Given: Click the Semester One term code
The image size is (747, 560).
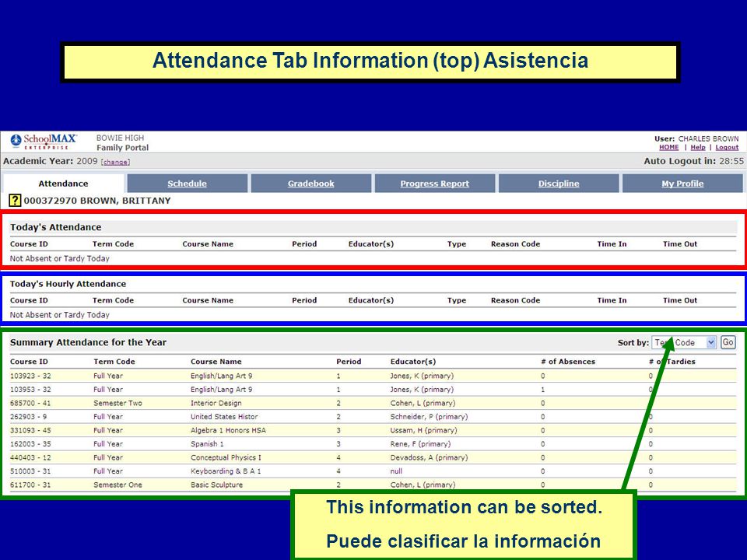Looking at the screenshot, I should (117, 485).
